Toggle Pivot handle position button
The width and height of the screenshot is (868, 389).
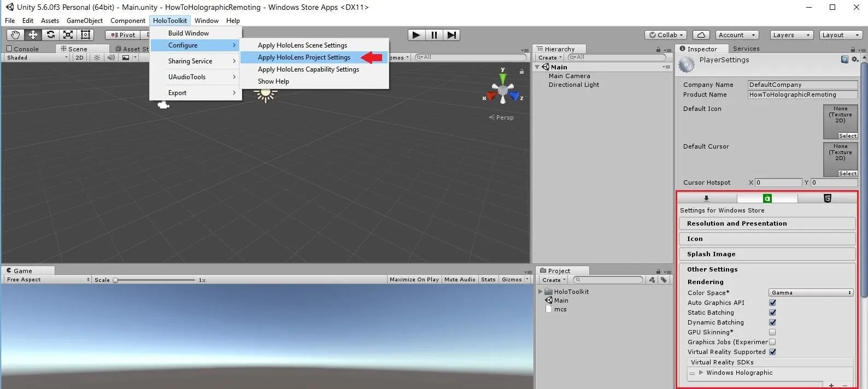(122, 35)
